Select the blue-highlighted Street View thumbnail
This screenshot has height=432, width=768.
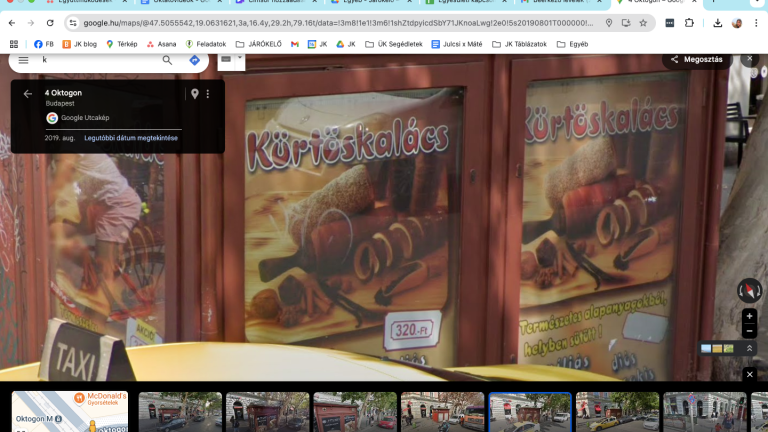coord(530,412)
